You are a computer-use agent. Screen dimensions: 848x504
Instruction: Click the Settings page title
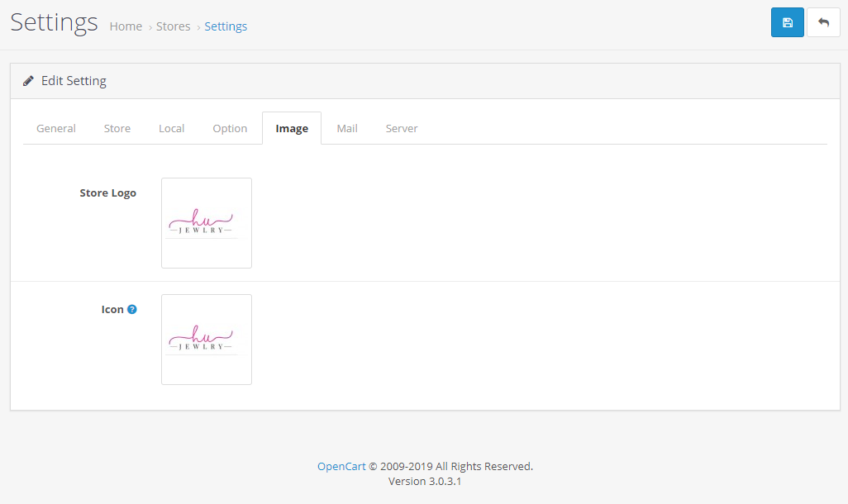tap(54, 22)
